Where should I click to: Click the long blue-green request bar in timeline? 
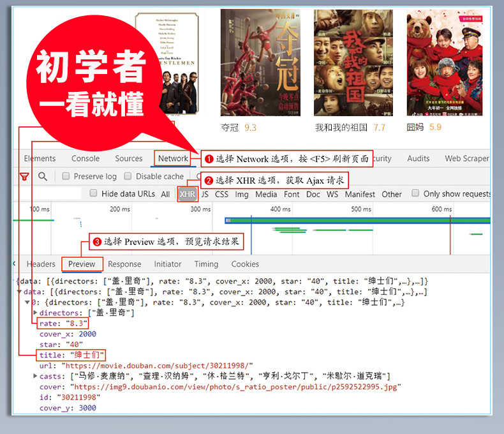[x=357, y=220]
